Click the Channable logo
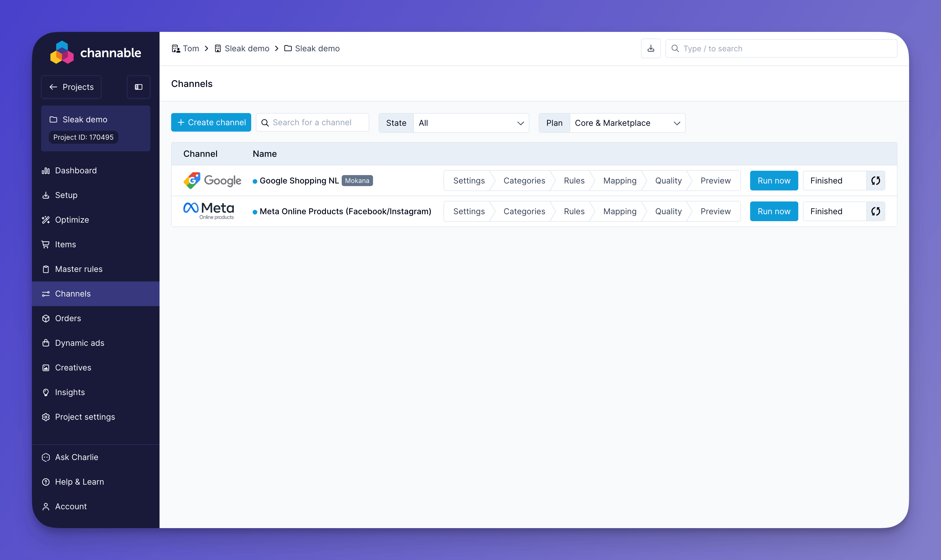This screenshot has height=560, width=941. point(95,52)
